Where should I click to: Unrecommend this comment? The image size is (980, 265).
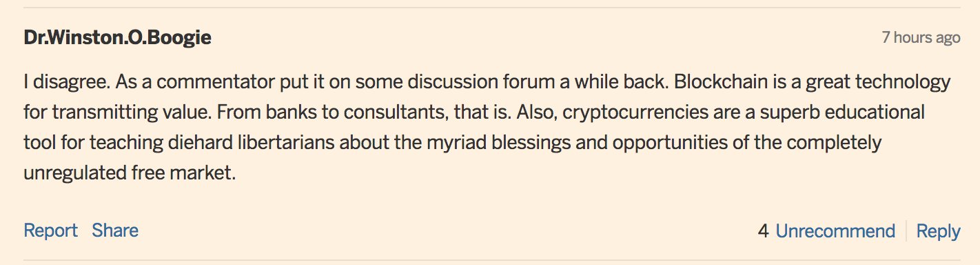835,231
